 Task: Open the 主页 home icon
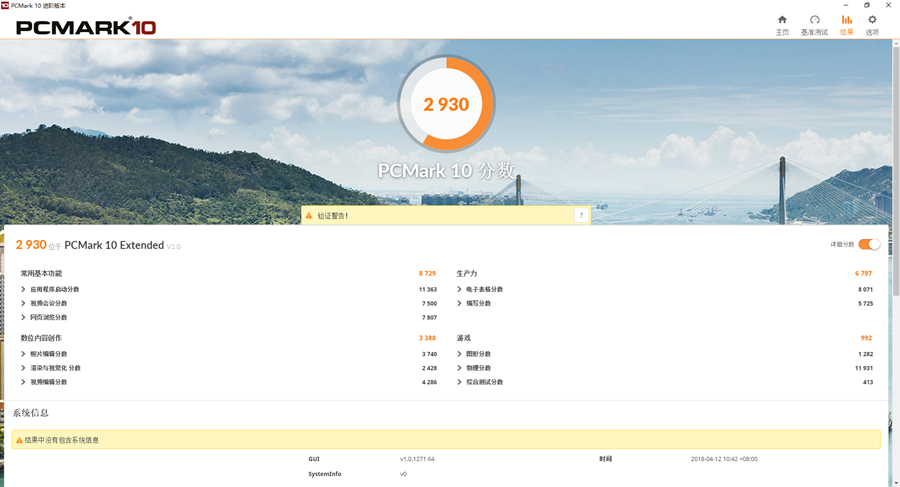click(x=782, y=20)
